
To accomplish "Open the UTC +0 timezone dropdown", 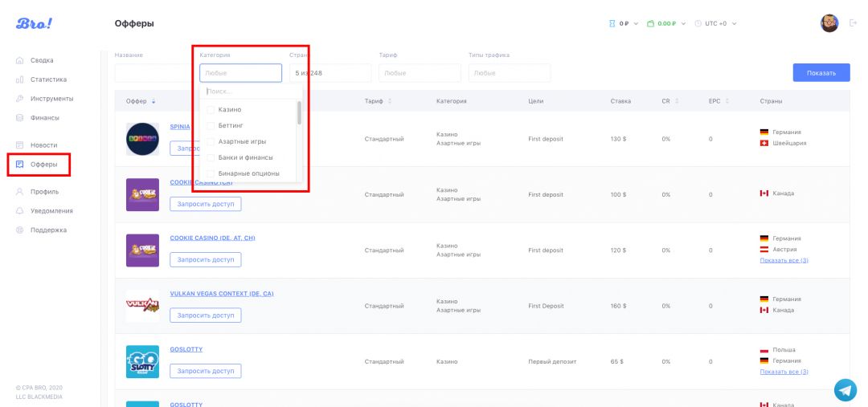I will click(x=715, y=23).
